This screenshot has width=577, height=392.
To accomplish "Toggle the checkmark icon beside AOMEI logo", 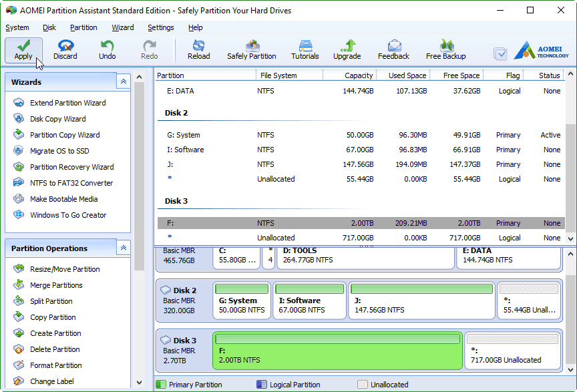I will click(x=500, y=54).
